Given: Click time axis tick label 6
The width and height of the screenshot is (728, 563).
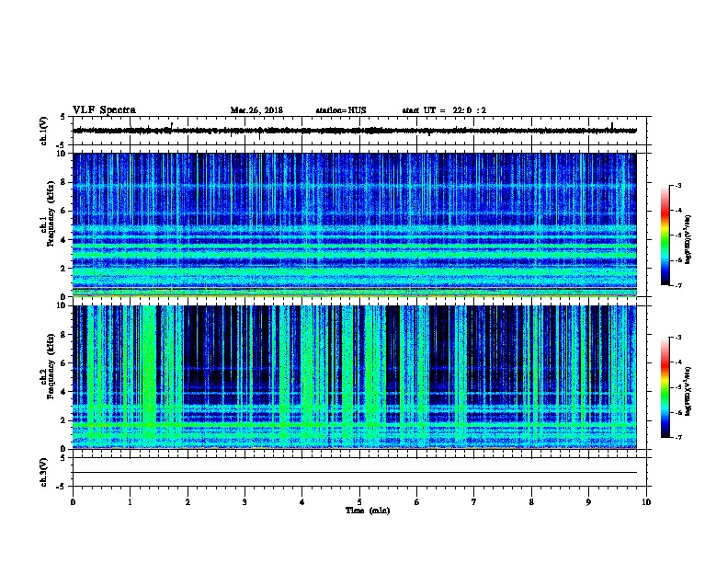Looking at the screenshot, I should (x=417, y=502).
